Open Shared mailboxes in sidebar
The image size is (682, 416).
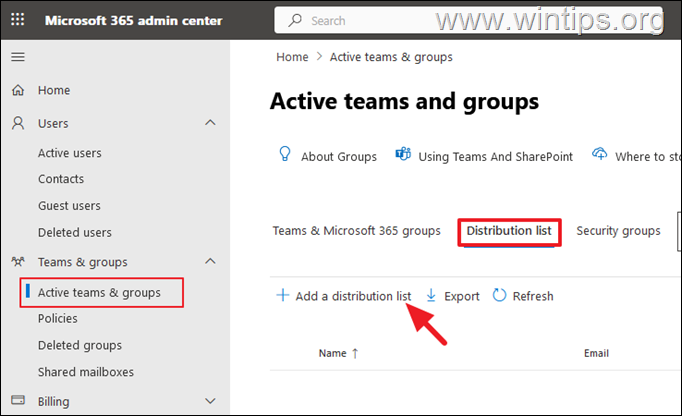(x=86, y=372)
